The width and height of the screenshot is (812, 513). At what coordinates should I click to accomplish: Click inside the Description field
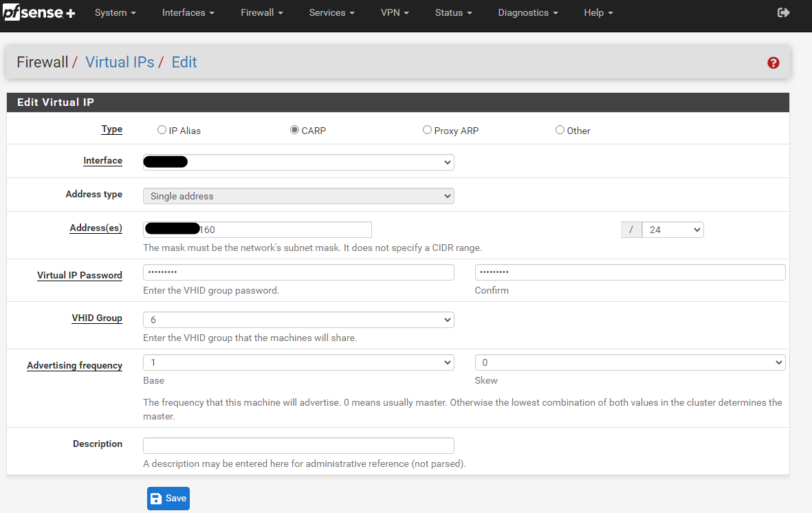pos(298,445)
